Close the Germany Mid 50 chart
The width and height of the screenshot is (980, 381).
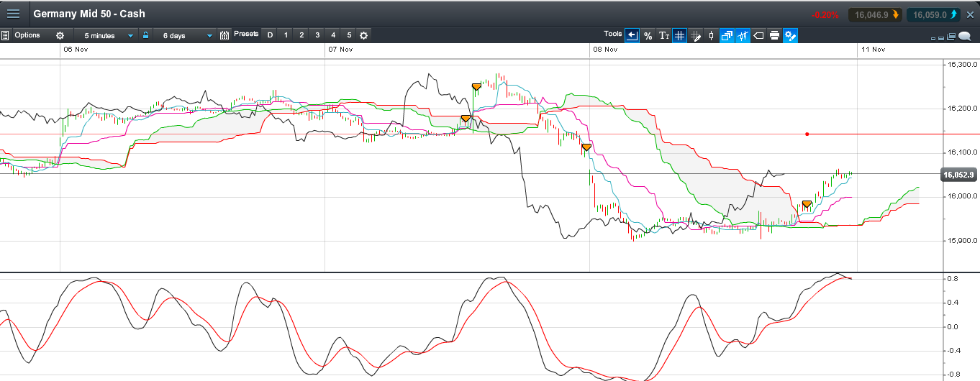point(970,14)
